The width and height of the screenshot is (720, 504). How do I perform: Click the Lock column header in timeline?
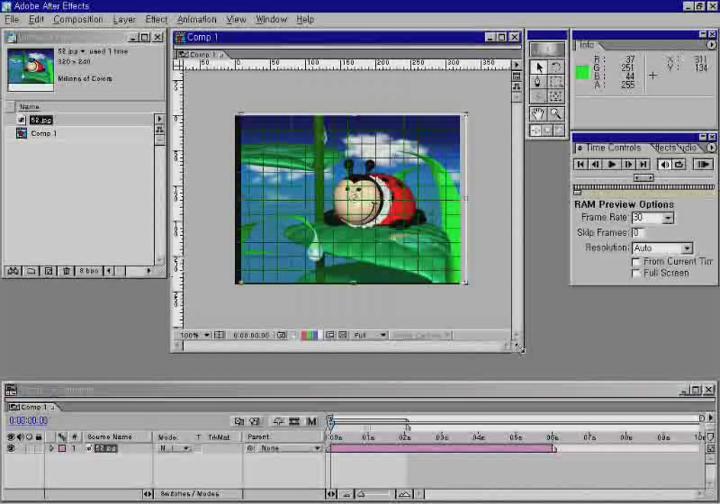[39, 437]
